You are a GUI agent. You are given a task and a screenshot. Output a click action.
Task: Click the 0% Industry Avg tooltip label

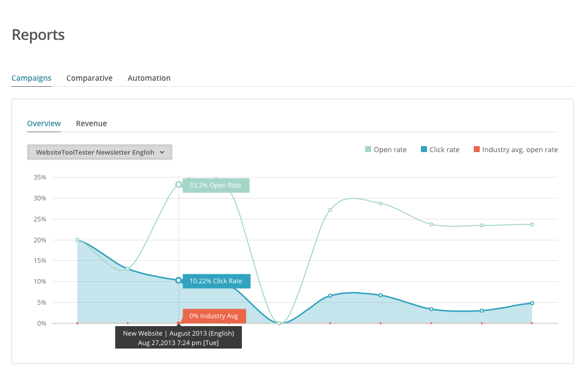214,316
